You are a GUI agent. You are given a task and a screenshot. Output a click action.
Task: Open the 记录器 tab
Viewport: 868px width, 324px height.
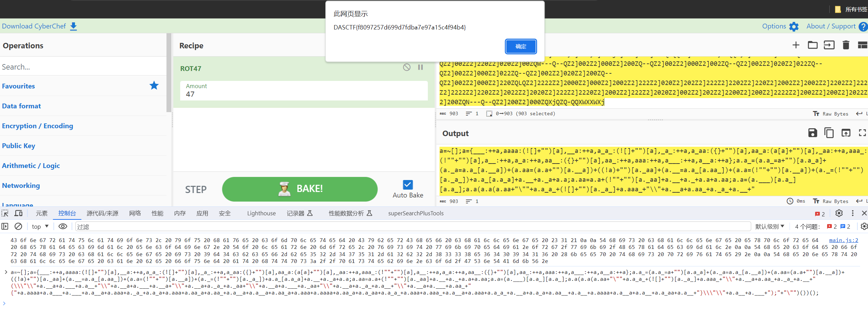(300, 213)
